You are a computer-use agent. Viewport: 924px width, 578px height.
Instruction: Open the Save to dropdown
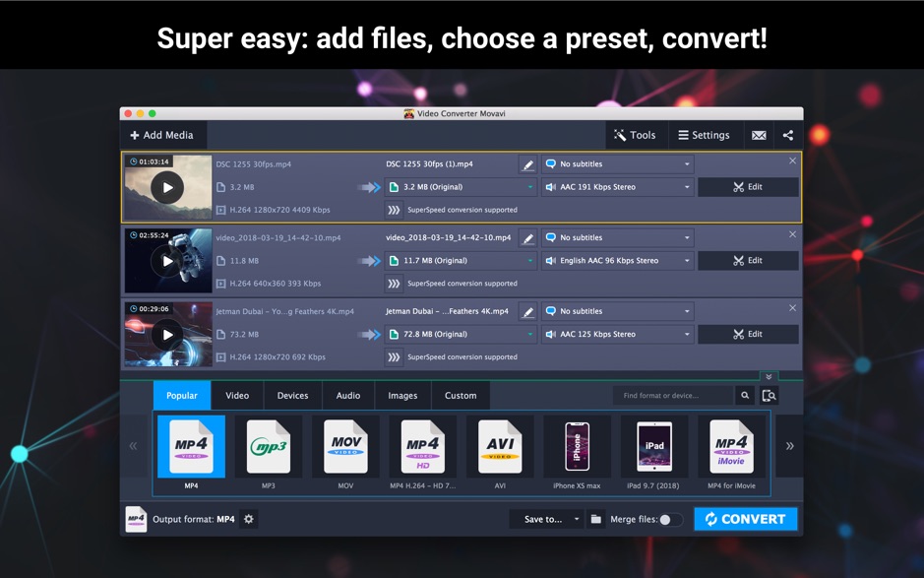click(x=547, y=519)
